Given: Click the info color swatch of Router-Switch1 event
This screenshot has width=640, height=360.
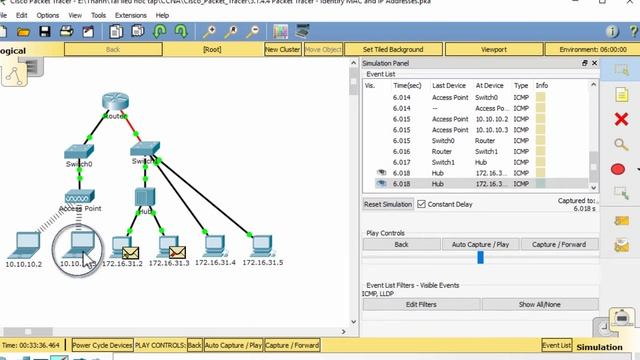Looking at the screenshot, I should 540,151.
